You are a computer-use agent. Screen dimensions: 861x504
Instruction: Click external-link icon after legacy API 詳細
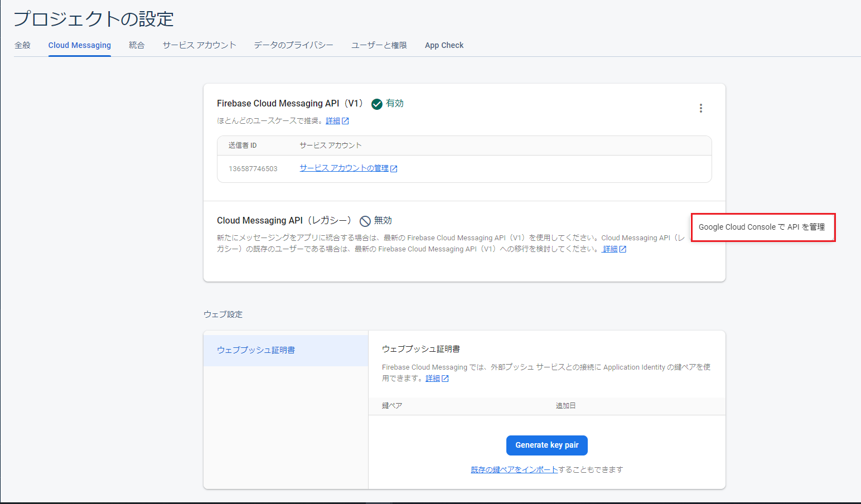coord(623,249)
